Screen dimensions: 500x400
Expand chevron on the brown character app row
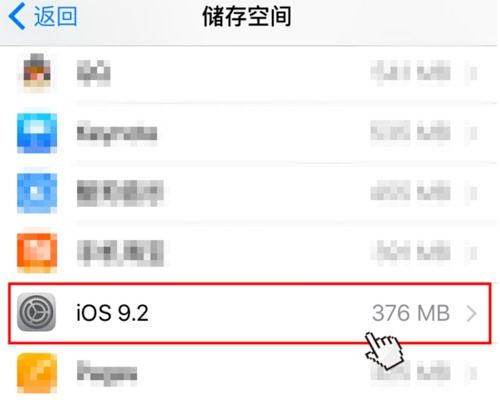click(x=472, y=73)
